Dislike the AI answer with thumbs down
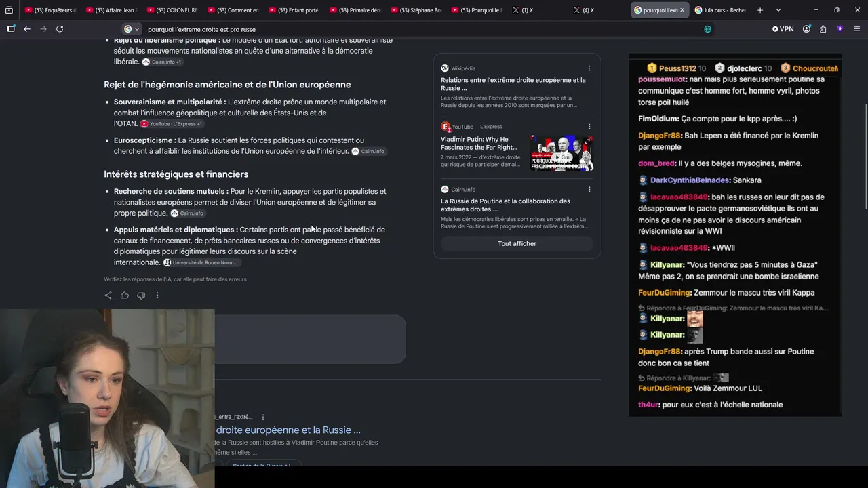 [141, 296]
